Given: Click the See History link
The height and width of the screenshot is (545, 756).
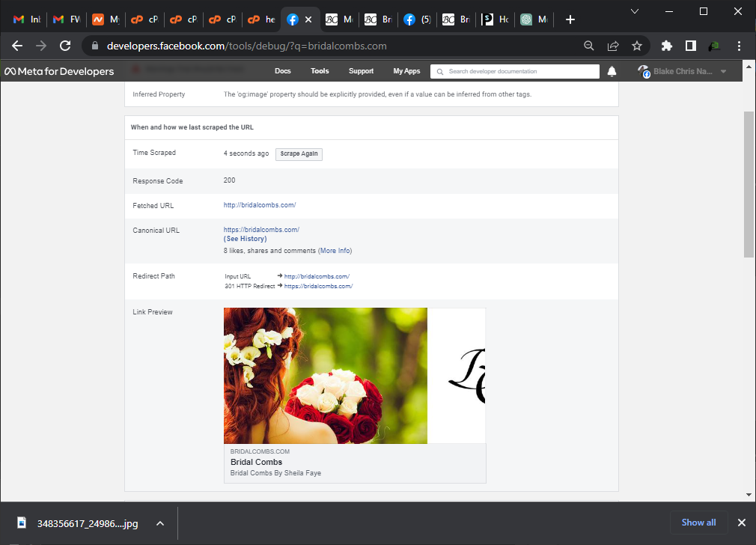Looking at the screenshot, I should 245,239.
